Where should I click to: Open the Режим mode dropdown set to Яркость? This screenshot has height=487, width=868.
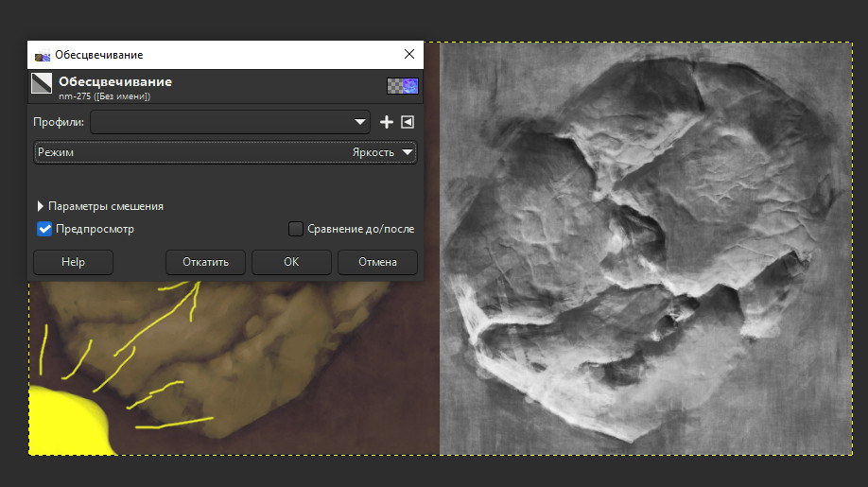[x=225, y=152]
